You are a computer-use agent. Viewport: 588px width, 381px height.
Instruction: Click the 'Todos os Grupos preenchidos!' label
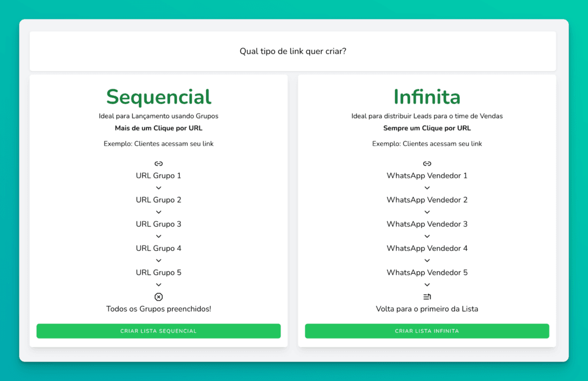(158, 309)
